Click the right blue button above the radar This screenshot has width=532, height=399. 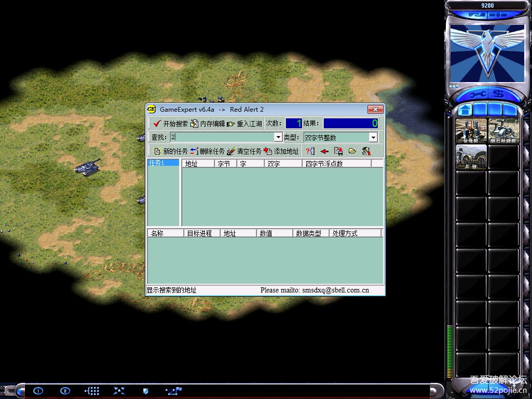pos(499,15)
